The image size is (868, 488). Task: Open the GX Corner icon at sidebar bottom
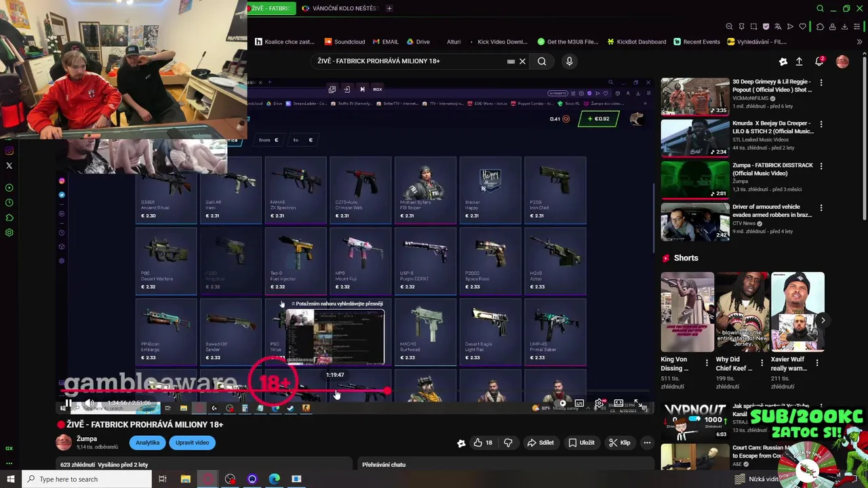tap(9, 449)
